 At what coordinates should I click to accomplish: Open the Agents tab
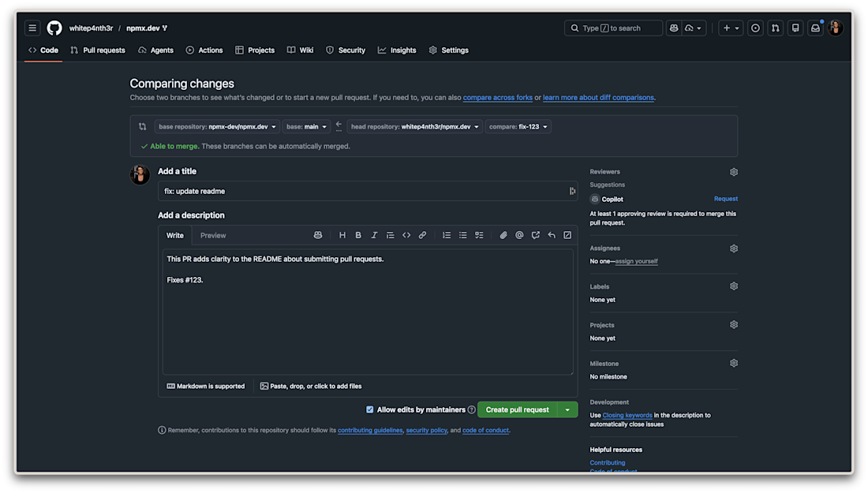pyautogui.click(x=155, y=50)
